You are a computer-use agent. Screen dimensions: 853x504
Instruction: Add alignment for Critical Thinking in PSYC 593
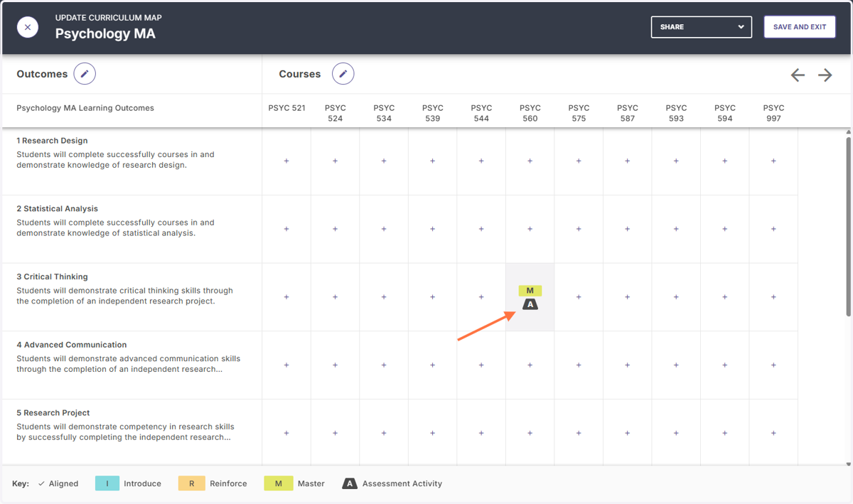coord(676,297)
